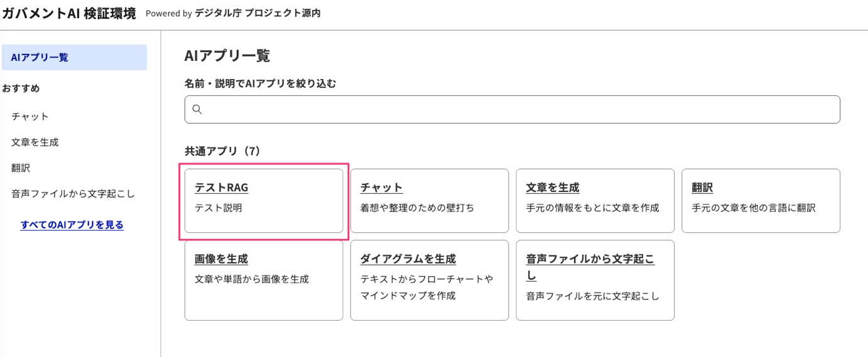The width and height of the screenshot is (868, 357).
Task: Pick 音声ファイルから文字起こし in the sidebar
Action: coord(73,194)
